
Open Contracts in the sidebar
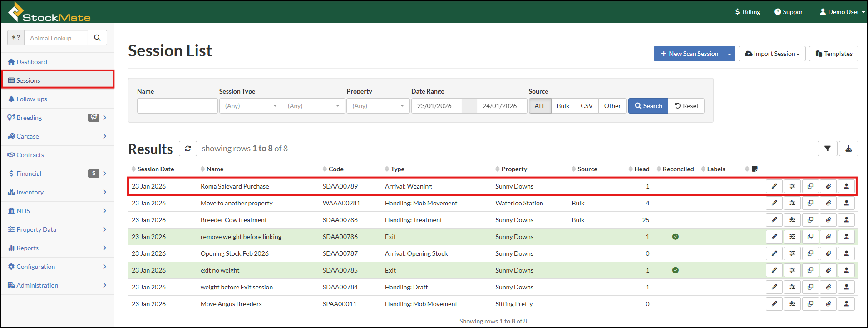58,155
